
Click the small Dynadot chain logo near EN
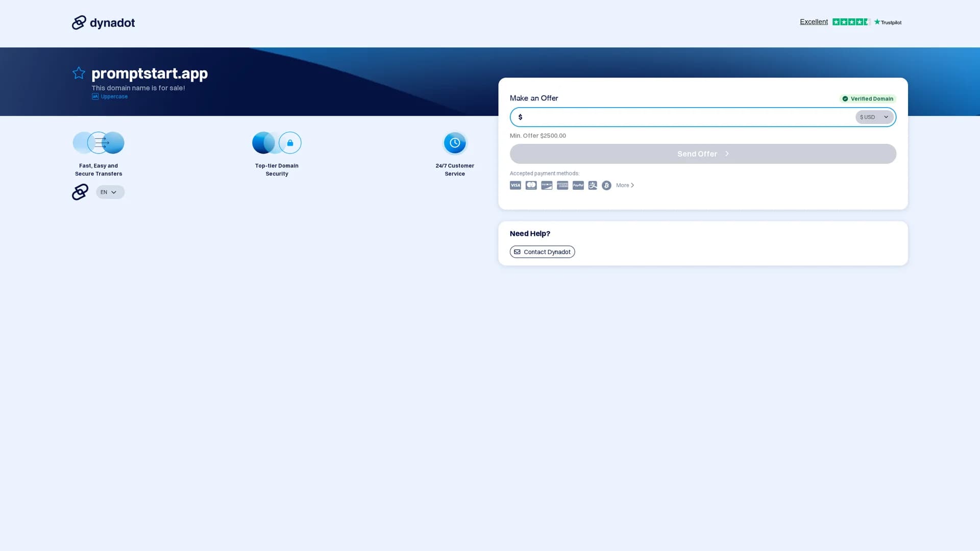(x=80, y=192)
